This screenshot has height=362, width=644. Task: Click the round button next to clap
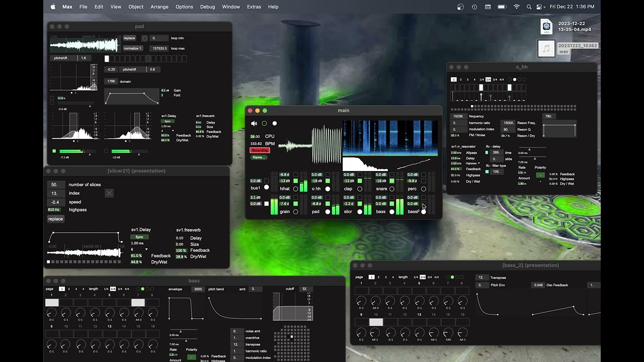click(x=360, y=189)
